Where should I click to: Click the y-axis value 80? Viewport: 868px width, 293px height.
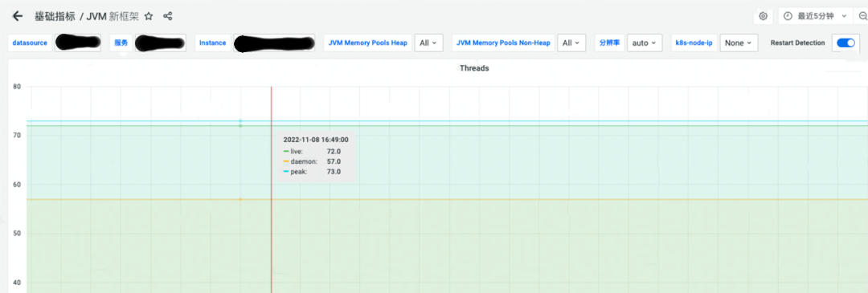click(x=17, y=86)
